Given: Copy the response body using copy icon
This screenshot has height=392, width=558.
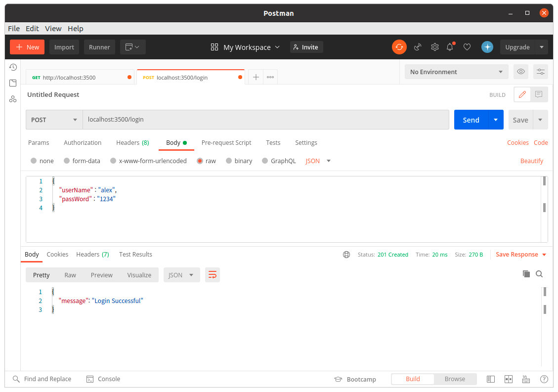Looking at the screenshot, I should (526, 274).
